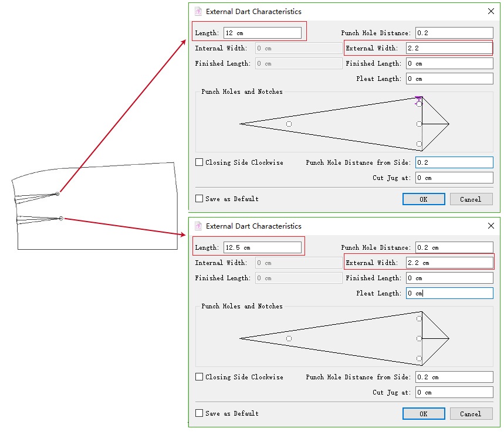The width and height of the screenshot is (504, 435).
Task: Select punch hole circle near upper dart diagram tip
Action: point(289,124)
